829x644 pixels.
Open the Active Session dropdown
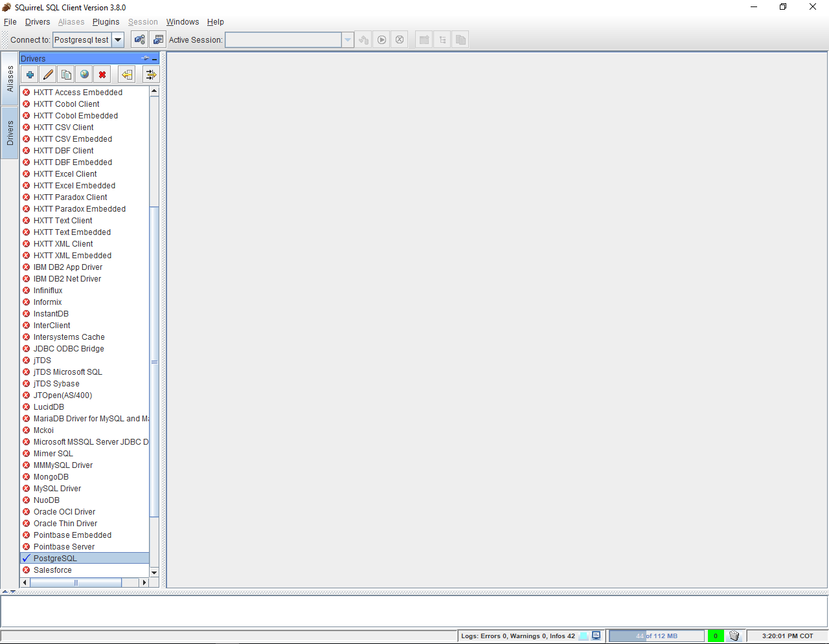[x=348, y=39]
